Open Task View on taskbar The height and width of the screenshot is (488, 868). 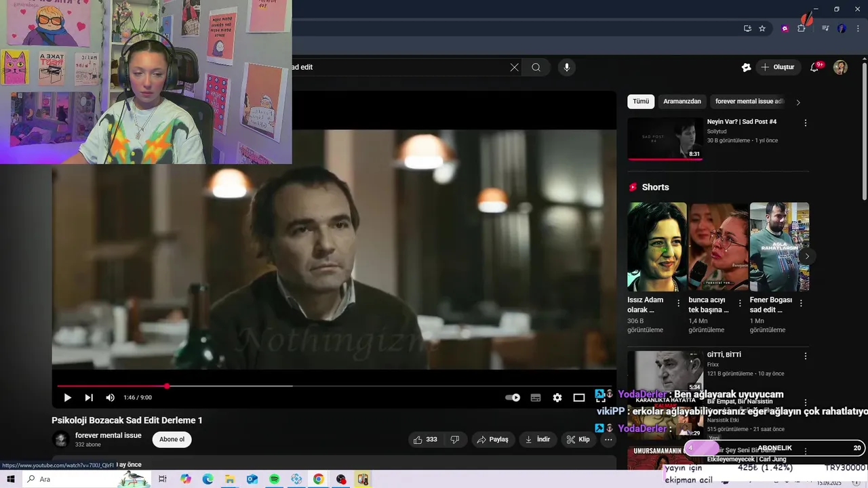(163, 479)
